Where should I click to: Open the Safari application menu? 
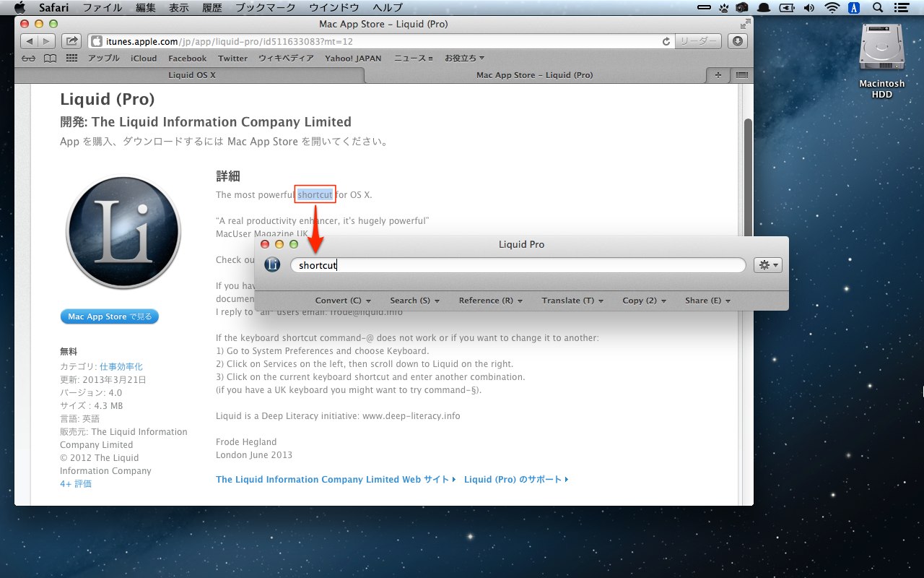pos(54,8)
